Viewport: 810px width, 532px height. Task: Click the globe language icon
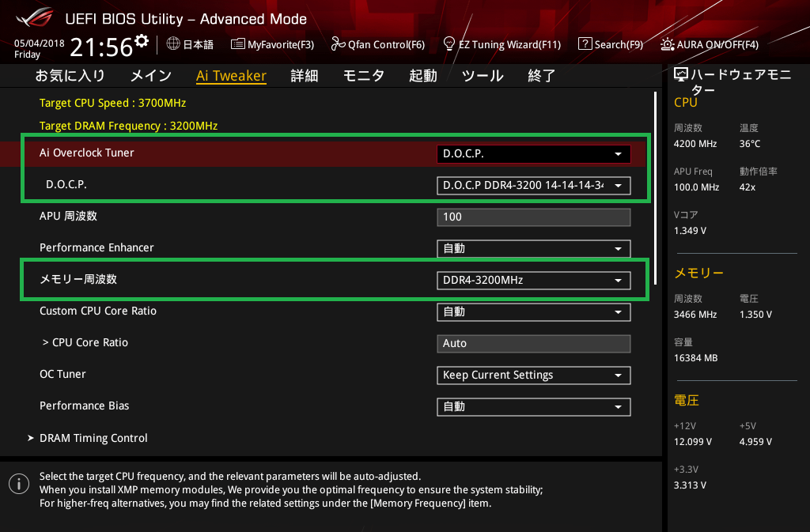173,43
